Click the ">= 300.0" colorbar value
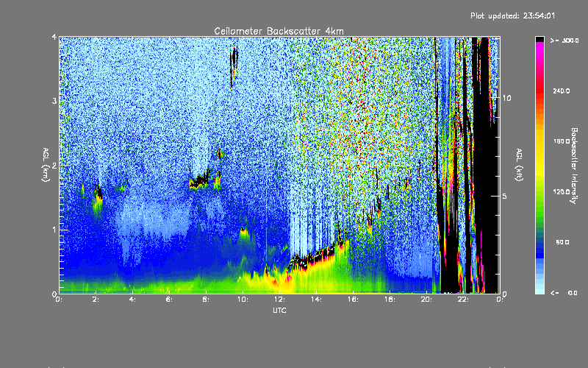The height and width of the screenshot is (368, 588). [564, 40]
